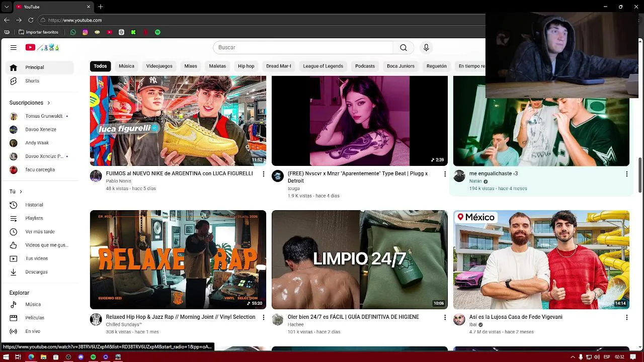The width and height of the screenshot is (644, 362).
Task: Click Importar favoritos in bookmarks bar
Action: [x=38, y=32]
